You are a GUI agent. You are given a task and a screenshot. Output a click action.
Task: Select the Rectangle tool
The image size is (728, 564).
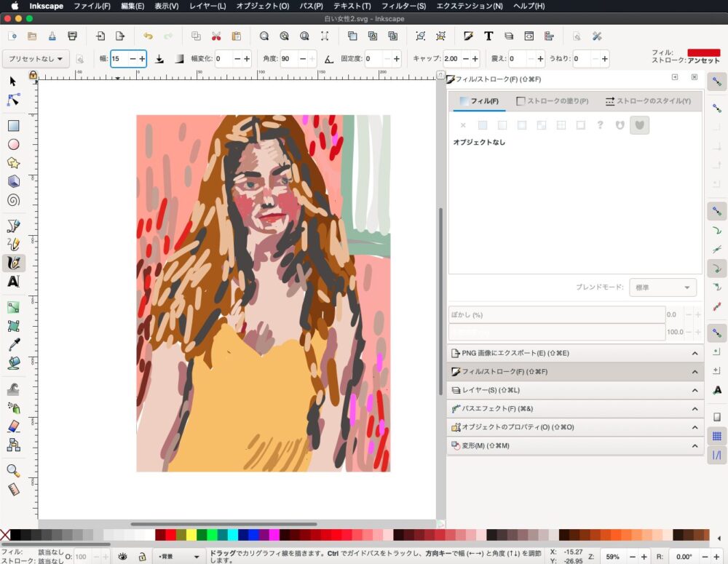(x=13, y=125)
